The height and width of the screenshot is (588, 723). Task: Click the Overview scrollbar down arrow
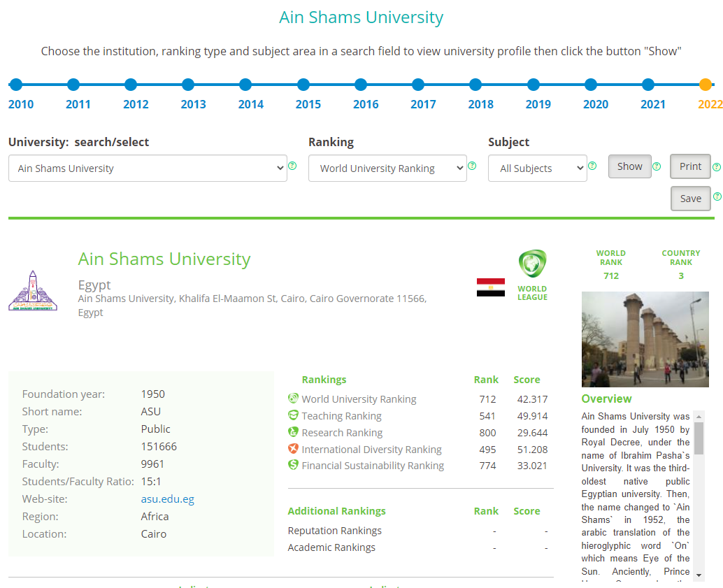(698, 574)
